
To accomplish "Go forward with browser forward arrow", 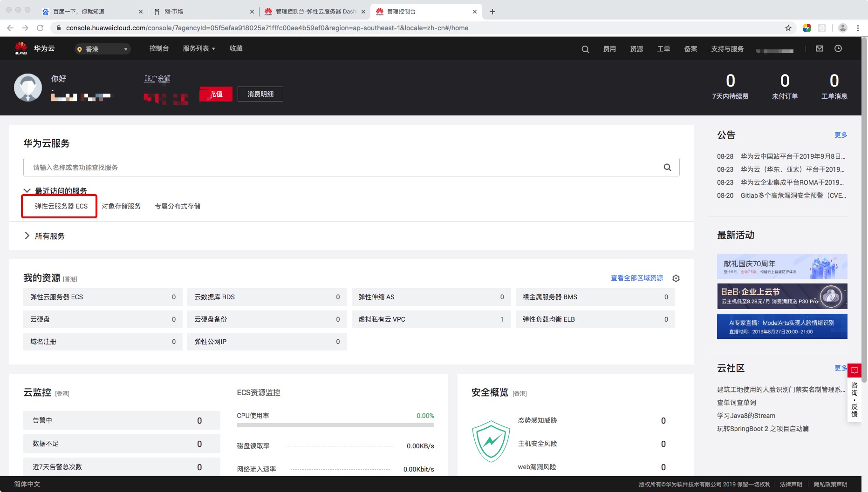I will click(25, 28).
